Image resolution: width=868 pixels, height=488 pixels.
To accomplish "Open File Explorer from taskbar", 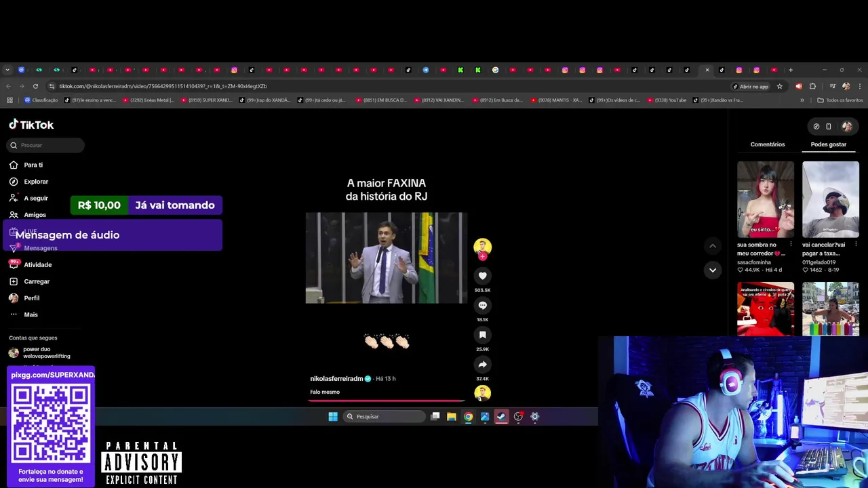I will [x=452, y=417].
